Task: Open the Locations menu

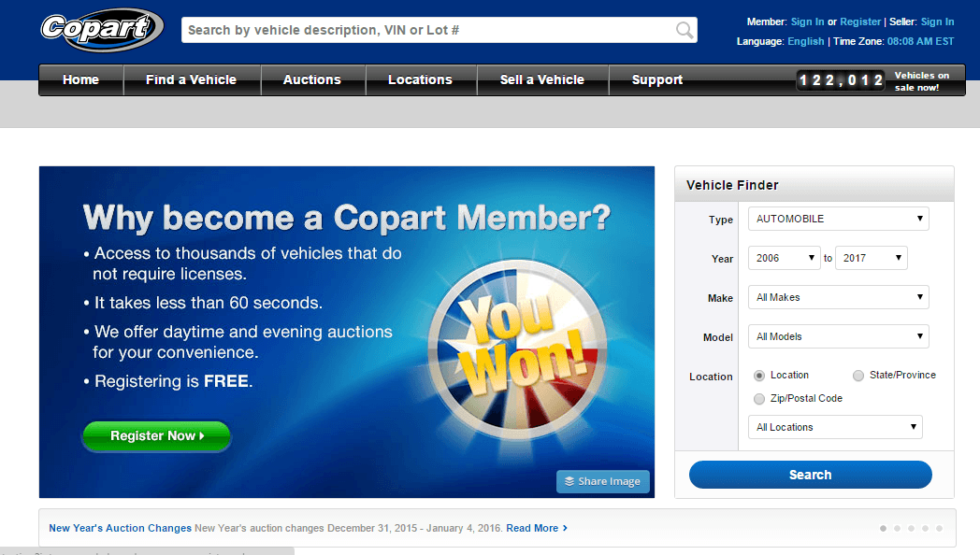Action: tap(420, 80)
